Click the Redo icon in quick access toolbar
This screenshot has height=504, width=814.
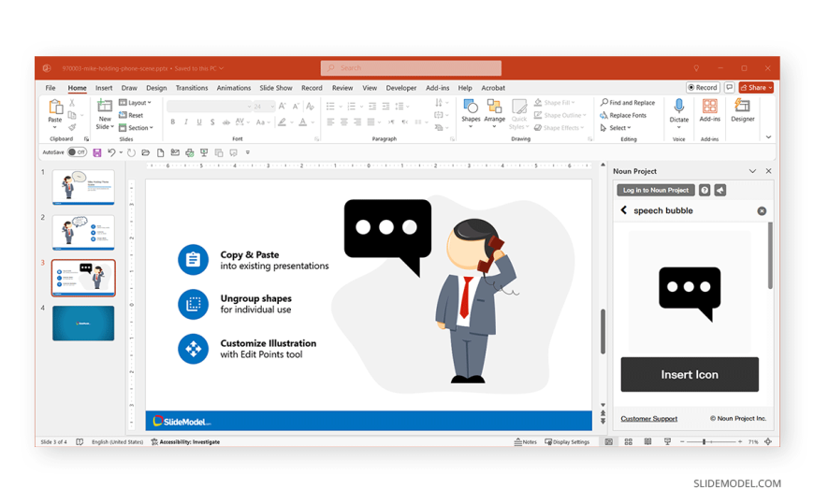point(131,152)
